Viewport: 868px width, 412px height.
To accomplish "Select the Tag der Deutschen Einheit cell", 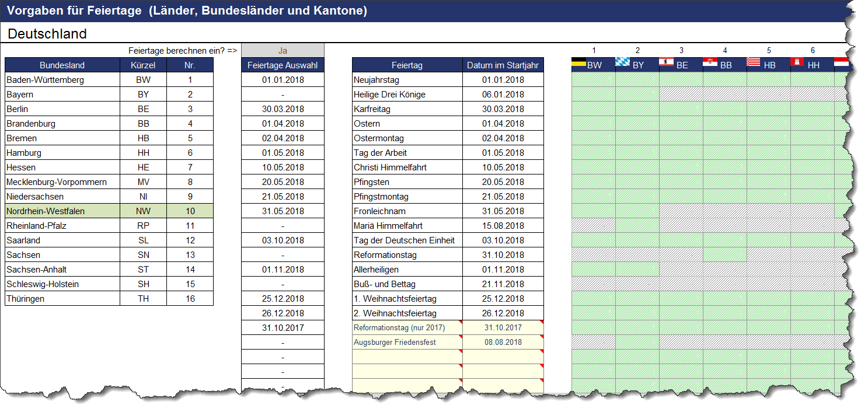I will [x=407, y=240].
